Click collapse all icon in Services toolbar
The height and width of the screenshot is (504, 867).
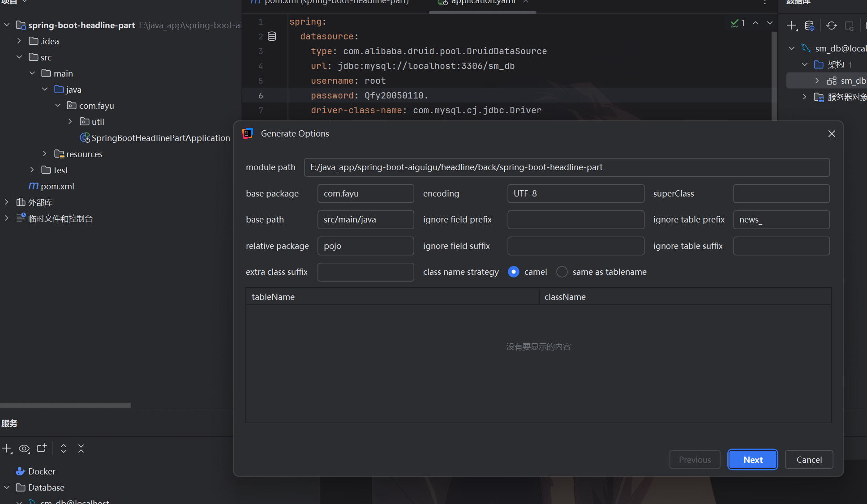pos(81,448)
